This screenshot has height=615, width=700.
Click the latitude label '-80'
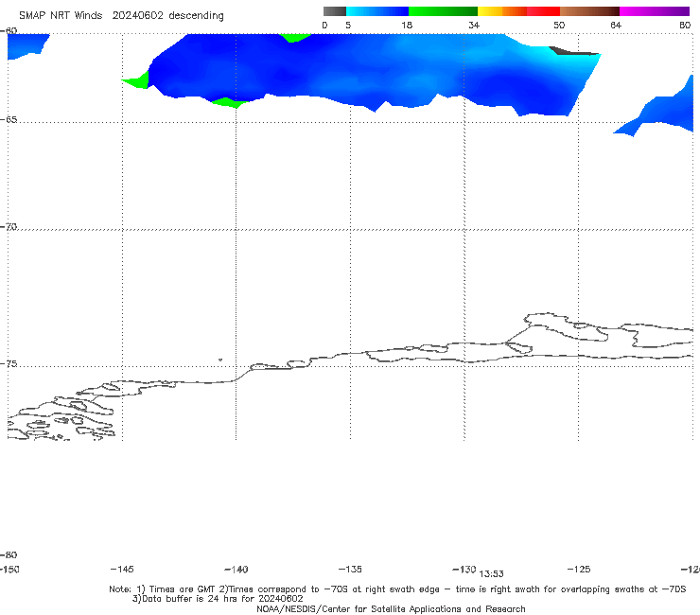point(9,555)
